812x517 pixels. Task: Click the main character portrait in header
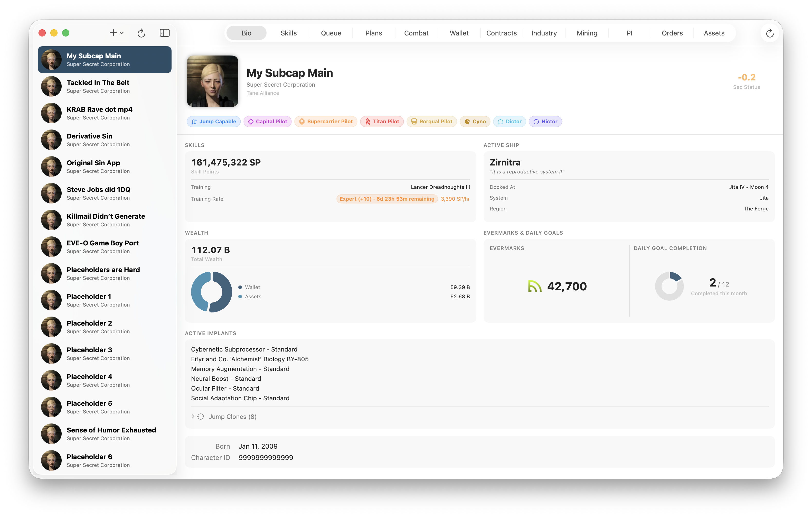pyautogui.click(x=212, y=81)
